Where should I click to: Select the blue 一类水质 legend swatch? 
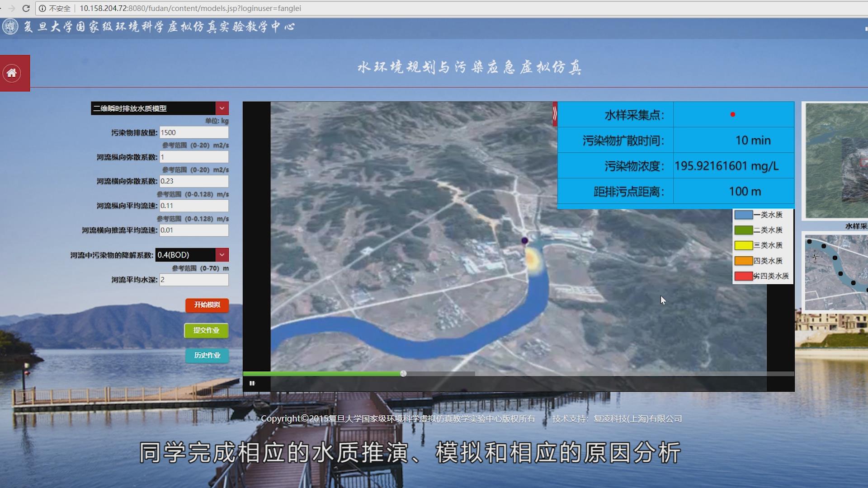(743, 215)
